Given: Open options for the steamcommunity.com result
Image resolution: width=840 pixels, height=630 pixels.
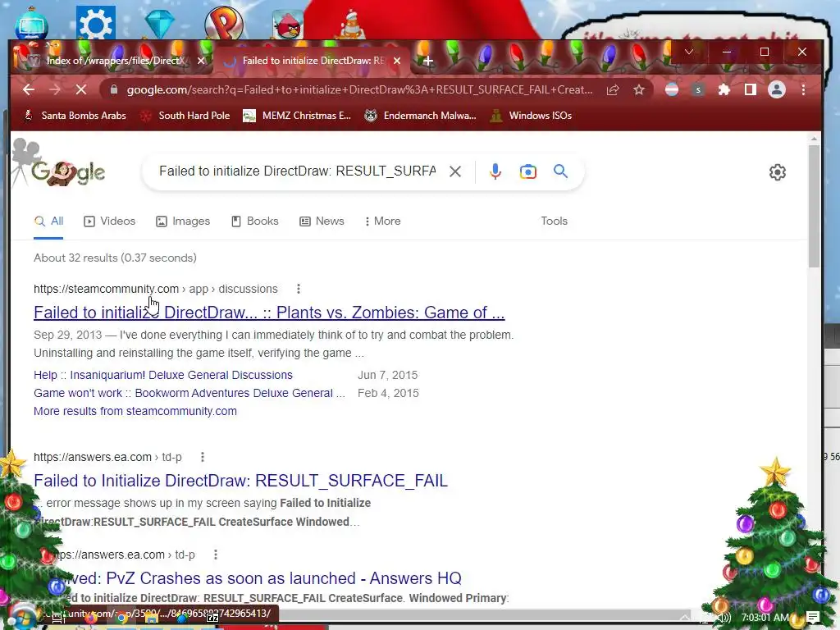Looking at the screenshot, I should 299,289.
